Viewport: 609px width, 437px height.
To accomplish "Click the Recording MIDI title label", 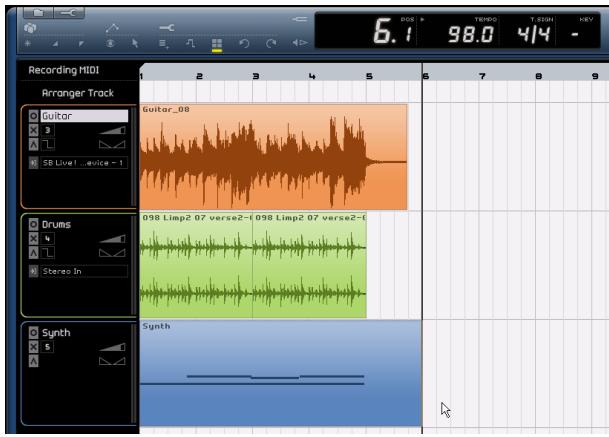I will (x=64, y=70).
